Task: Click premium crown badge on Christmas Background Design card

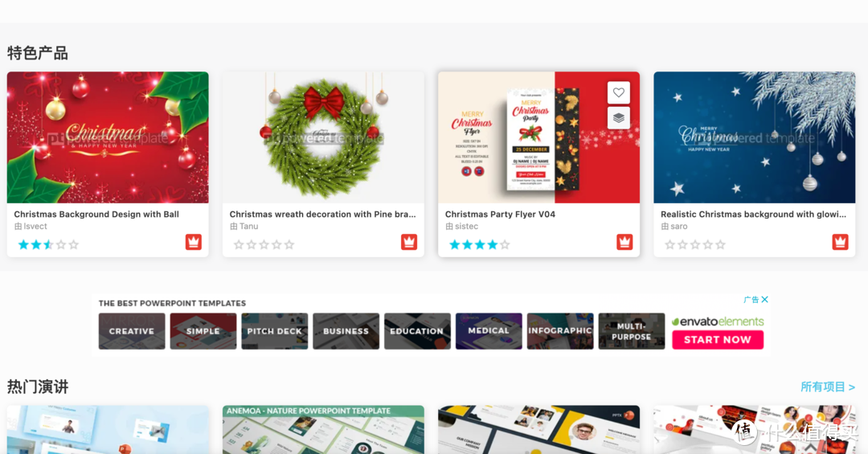Action: [193, 242]
